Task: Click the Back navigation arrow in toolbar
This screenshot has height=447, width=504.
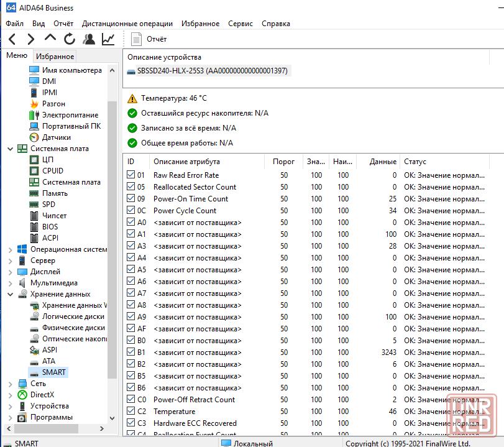Action: pos(12,39)
